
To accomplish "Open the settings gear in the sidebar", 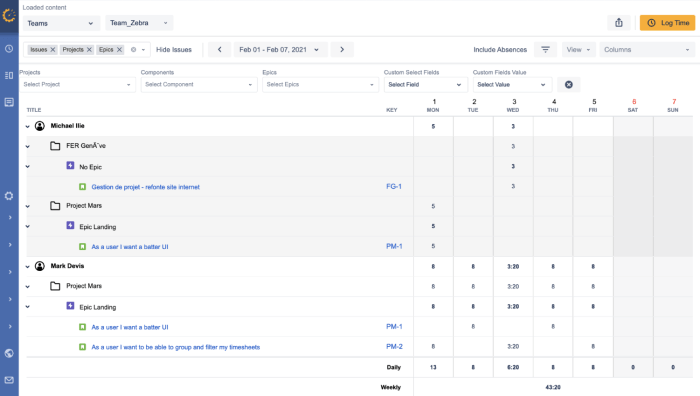I will point(9,196).
